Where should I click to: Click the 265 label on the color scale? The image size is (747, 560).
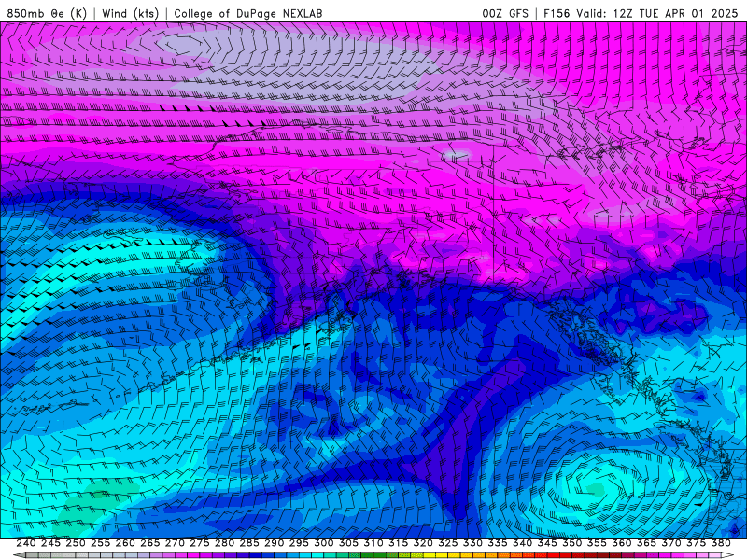pyautogui.click(x=150, y=543)
